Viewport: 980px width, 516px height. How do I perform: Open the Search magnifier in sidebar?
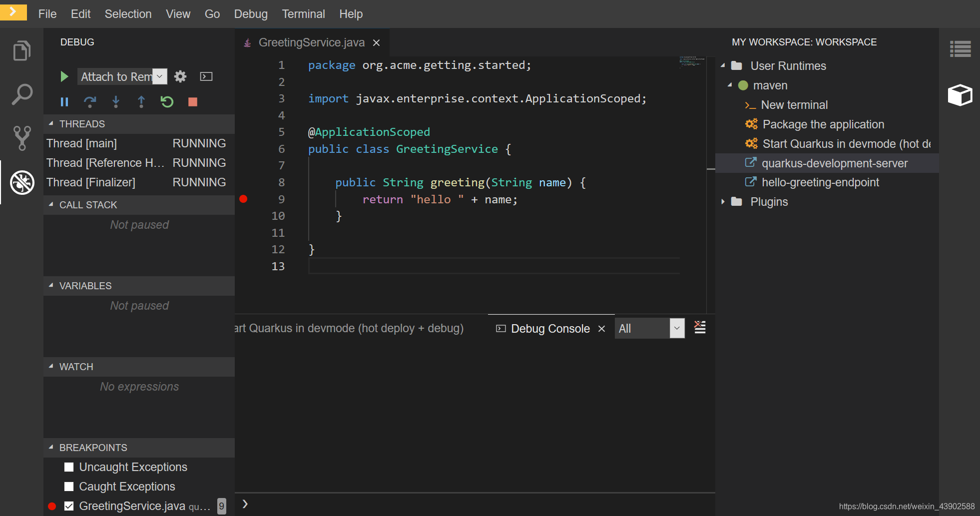click(x=22, y=94)
